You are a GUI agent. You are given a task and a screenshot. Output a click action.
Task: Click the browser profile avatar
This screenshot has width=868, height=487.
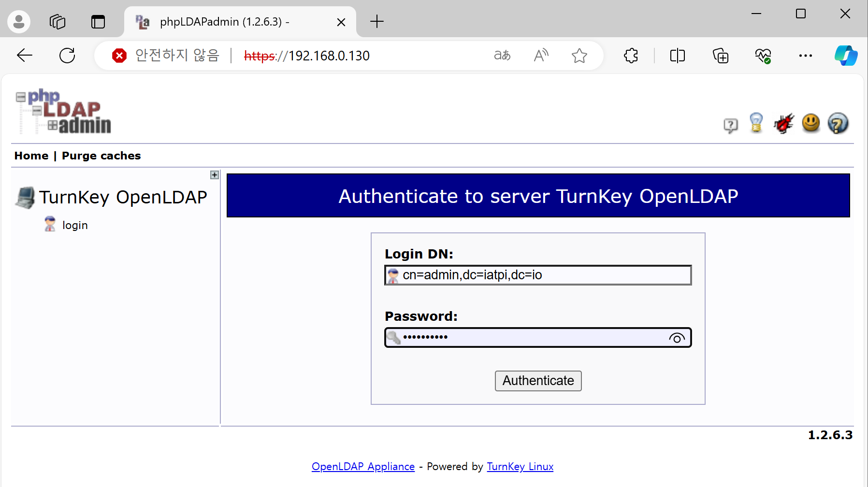click(x=19, y=21)
